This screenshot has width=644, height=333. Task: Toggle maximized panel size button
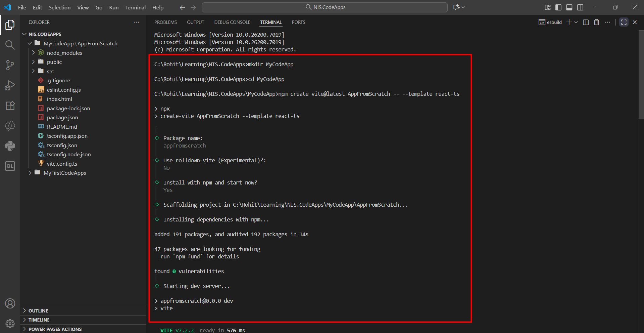tap(624, 22)
